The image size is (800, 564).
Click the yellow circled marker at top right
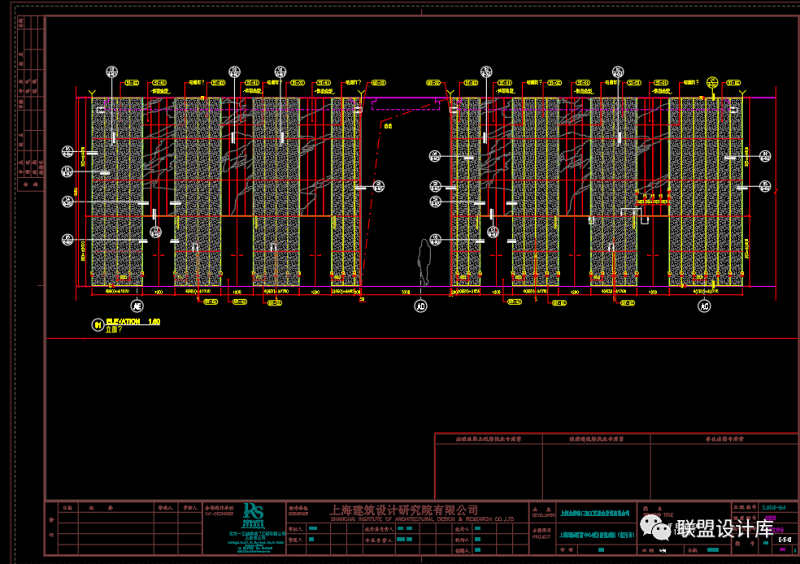713,81
